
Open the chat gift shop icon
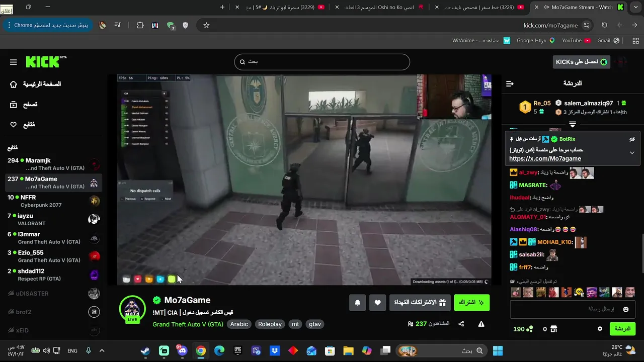(553, 329)
